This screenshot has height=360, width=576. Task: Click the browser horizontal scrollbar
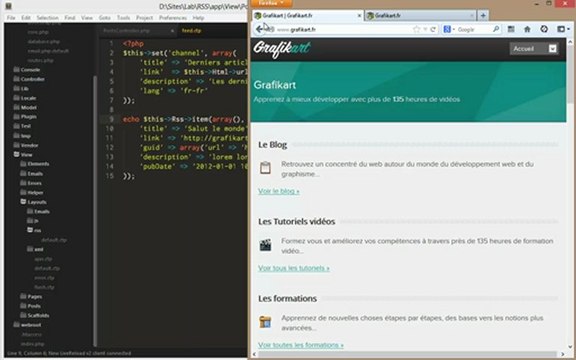click(x=408, y=354)
